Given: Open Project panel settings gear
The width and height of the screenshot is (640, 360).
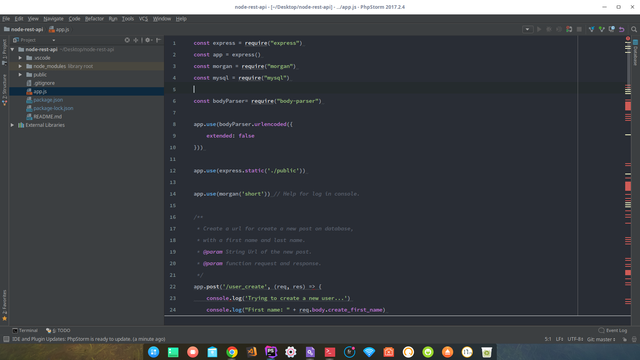Looking at the screenshot, I should [148, 40].
